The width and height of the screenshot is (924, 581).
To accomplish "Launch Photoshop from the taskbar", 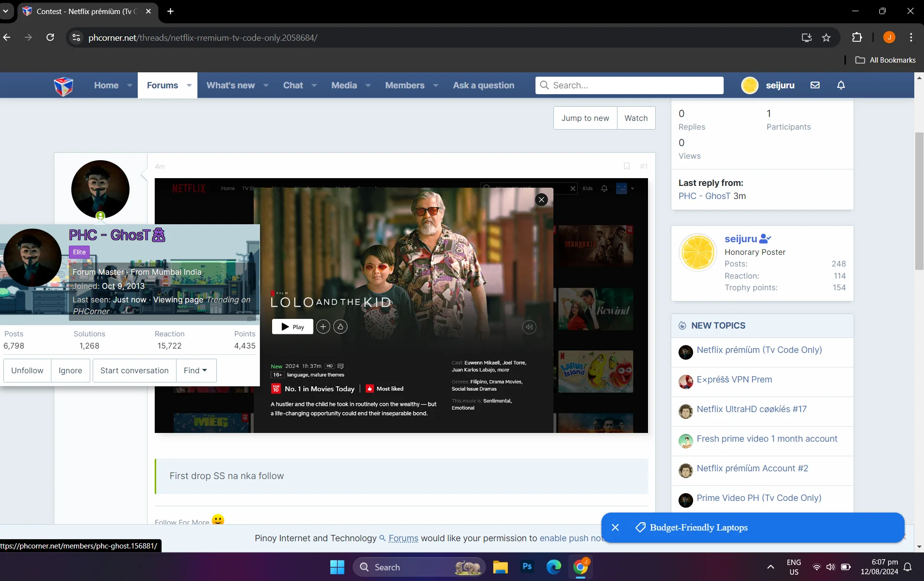I will point(527,567).
